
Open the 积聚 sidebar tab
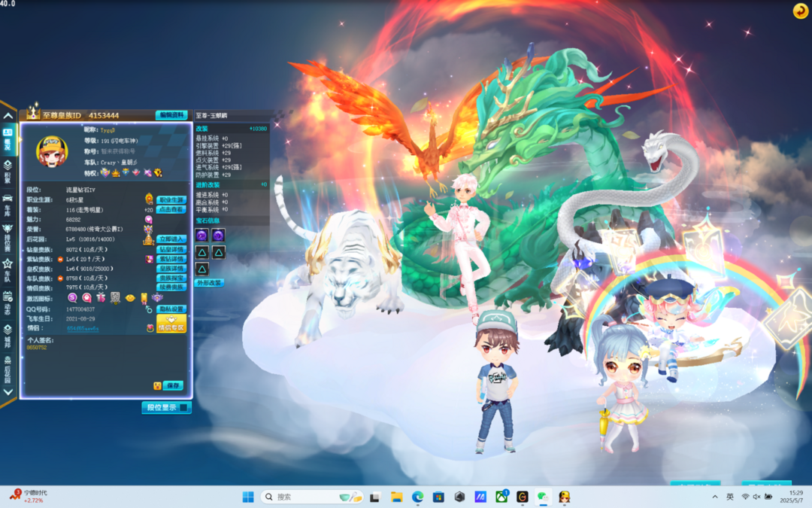8,172
